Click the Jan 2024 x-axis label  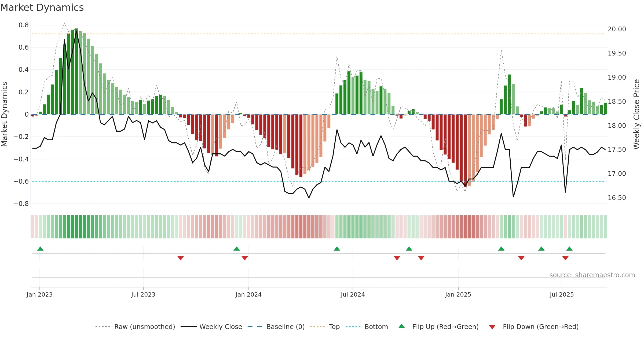[x=249, y=294]
